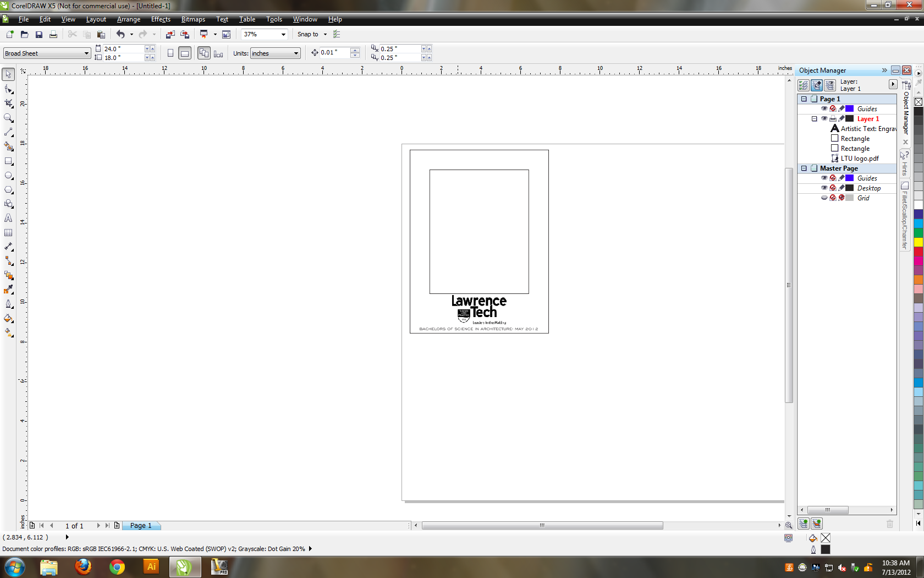Open the Broad Sheet page size dropdown
924x578 pixels.
click(86, 53)
